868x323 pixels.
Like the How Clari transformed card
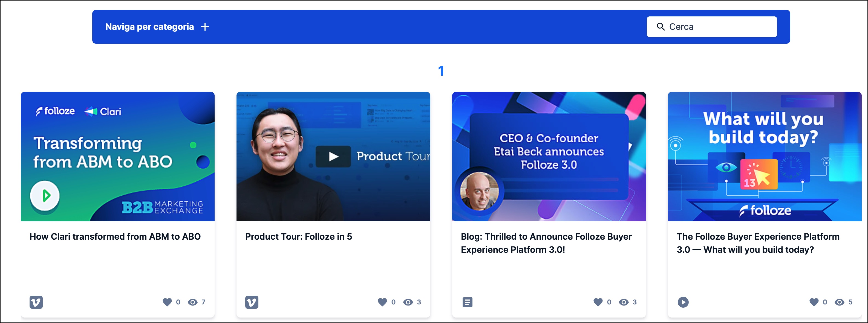pos(167,302)
